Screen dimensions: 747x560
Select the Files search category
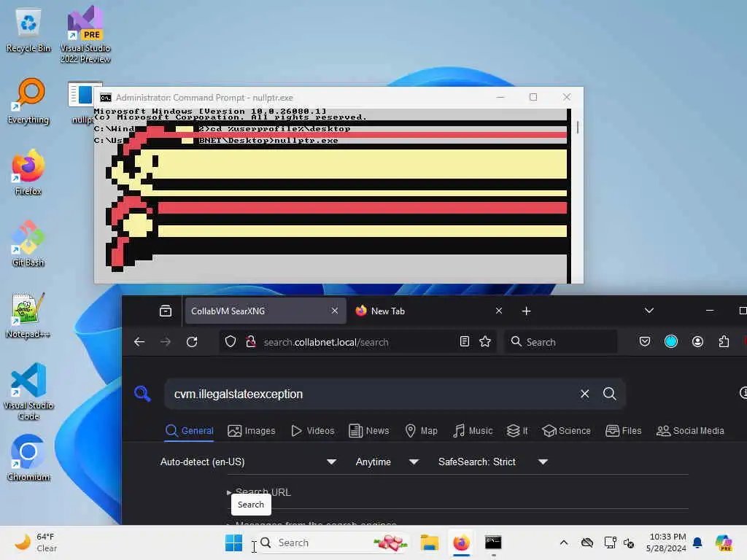(623, 430)
